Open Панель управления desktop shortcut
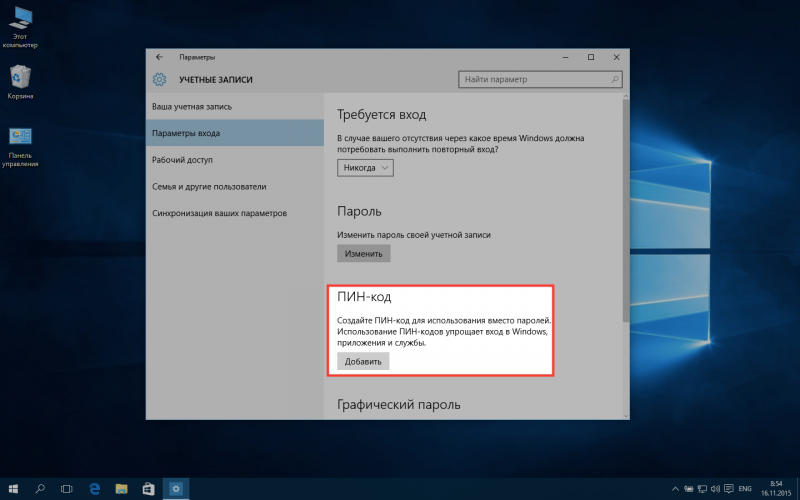 coord(20,143)
